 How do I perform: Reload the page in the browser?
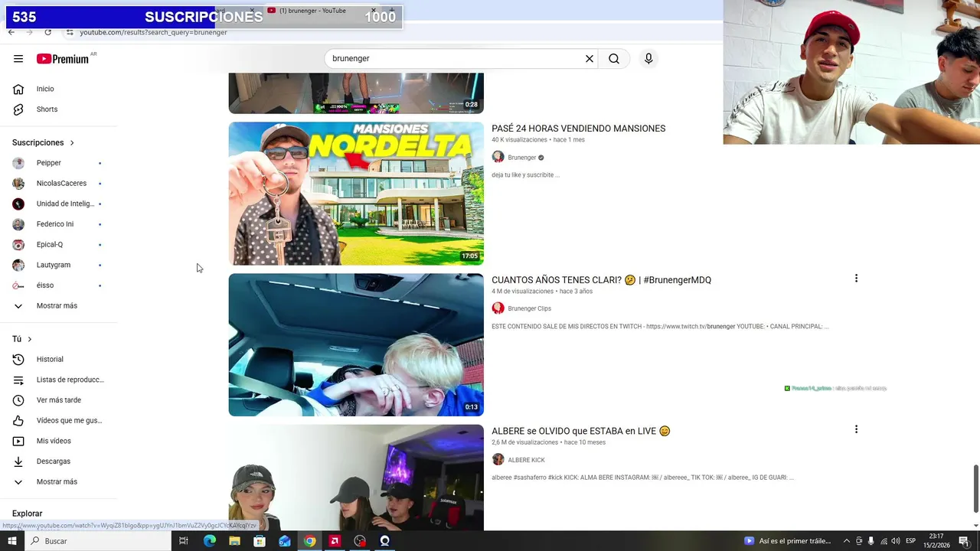click(47, 32)
